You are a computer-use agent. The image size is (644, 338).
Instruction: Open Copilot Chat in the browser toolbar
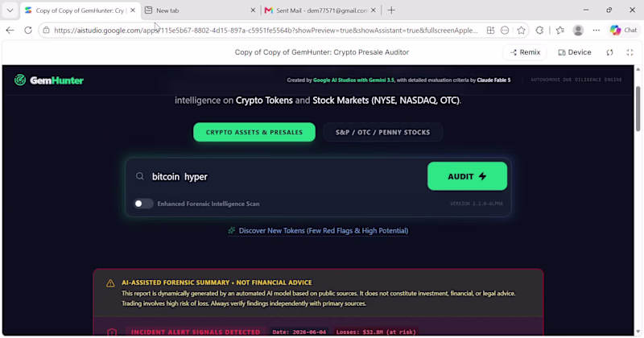pos(623,30)
